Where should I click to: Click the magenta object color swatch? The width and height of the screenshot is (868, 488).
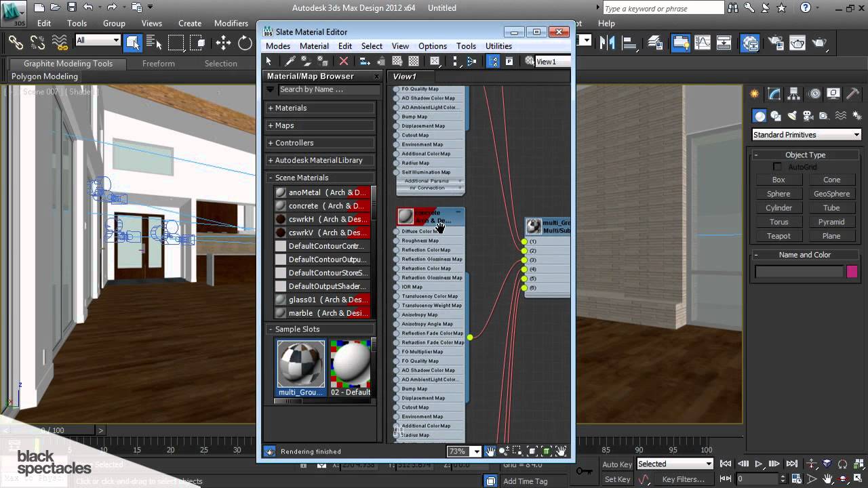pos(852,272)
